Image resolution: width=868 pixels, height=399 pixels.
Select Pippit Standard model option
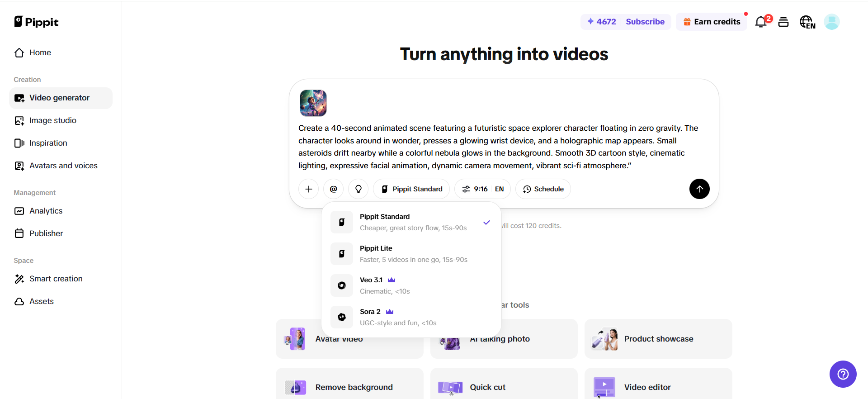point(411,222)
